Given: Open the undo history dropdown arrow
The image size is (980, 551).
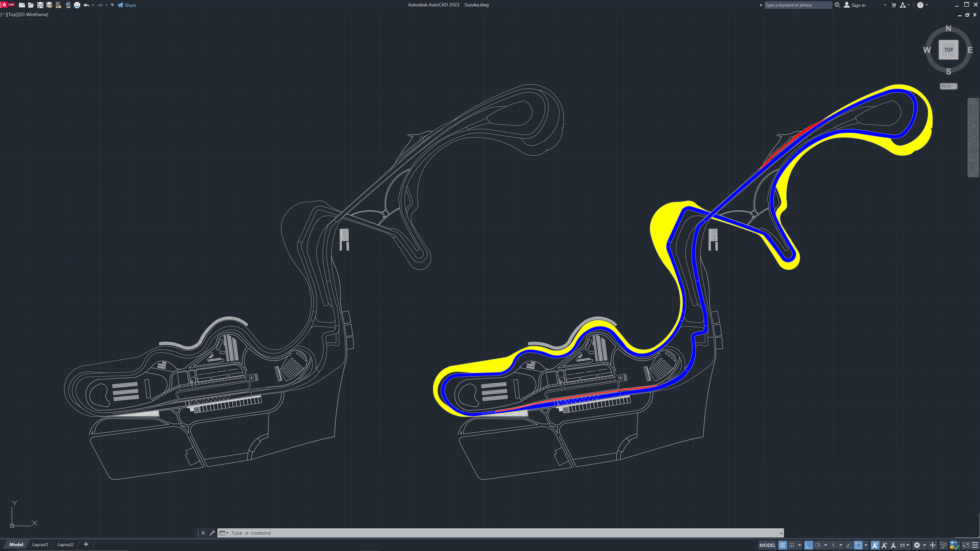Looking at the screenshot, I should [93, 5].
